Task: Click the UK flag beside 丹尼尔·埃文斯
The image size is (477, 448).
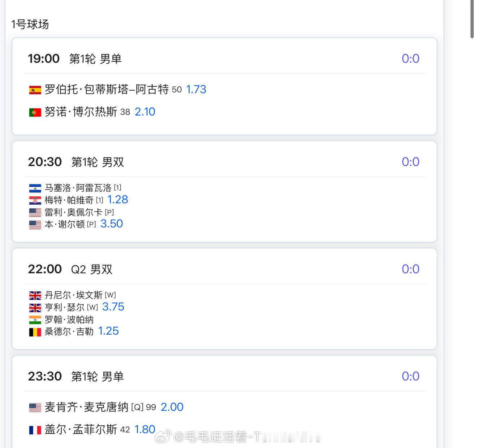Action: [x=35, y=296]
